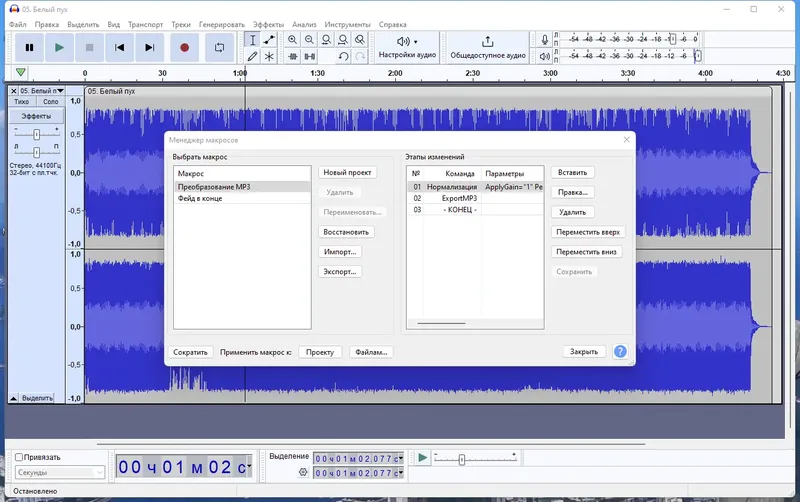This screenshot has width=800, height=502.
Task: Open the Инструменты menu
Action: point(347,24)
